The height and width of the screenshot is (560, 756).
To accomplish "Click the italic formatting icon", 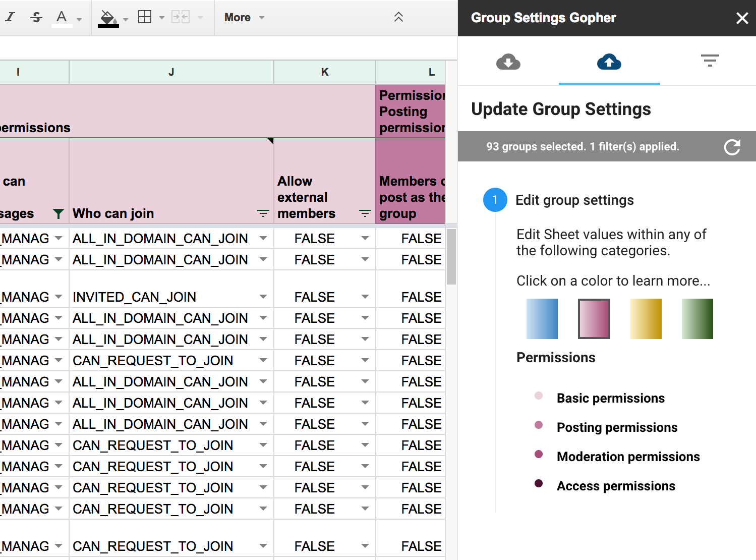I will pos(10,17).
